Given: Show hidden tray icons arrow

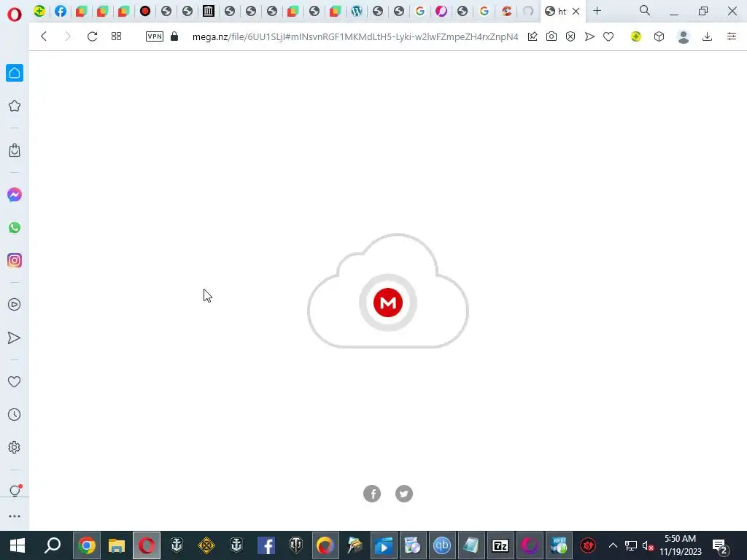Looking at the screenshot, I should click(613, 545).
